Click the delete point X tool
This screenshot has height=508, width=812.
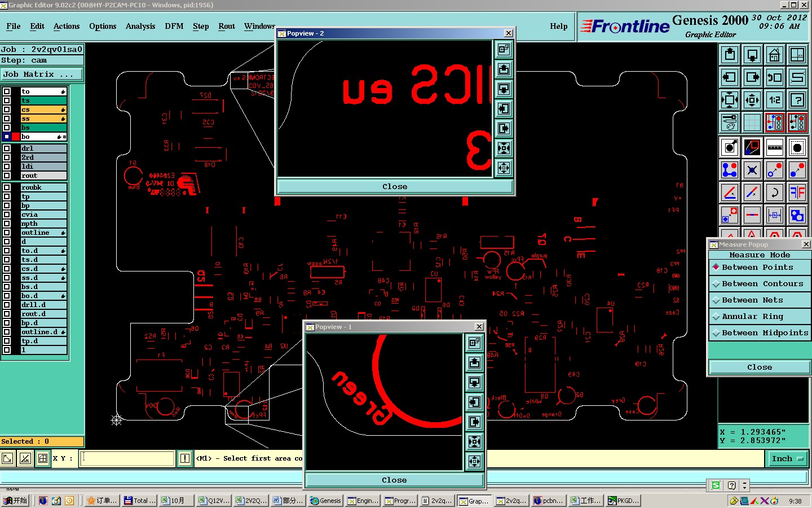752,170
